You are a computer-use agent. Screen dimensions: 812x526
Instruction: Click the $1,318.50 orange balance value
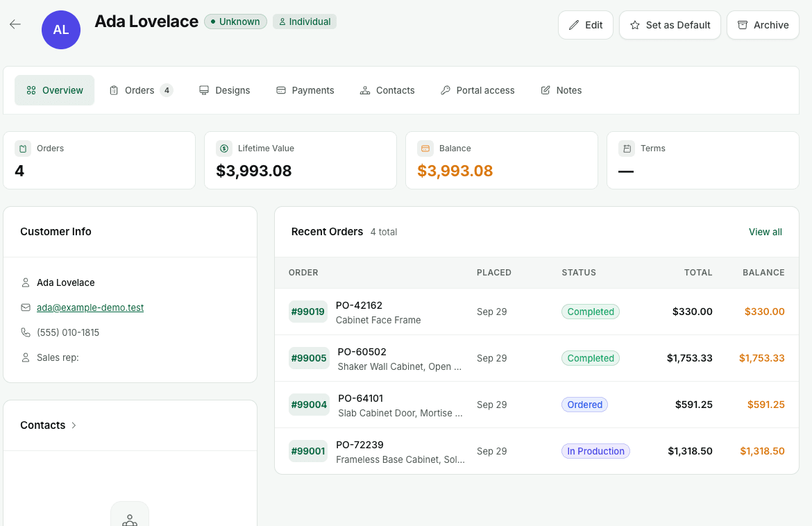(x=762, y=452)
